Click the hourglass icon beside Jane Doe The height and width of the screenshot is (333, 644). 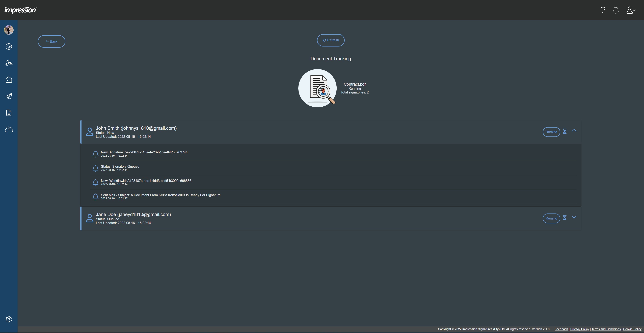pos(565,218)
